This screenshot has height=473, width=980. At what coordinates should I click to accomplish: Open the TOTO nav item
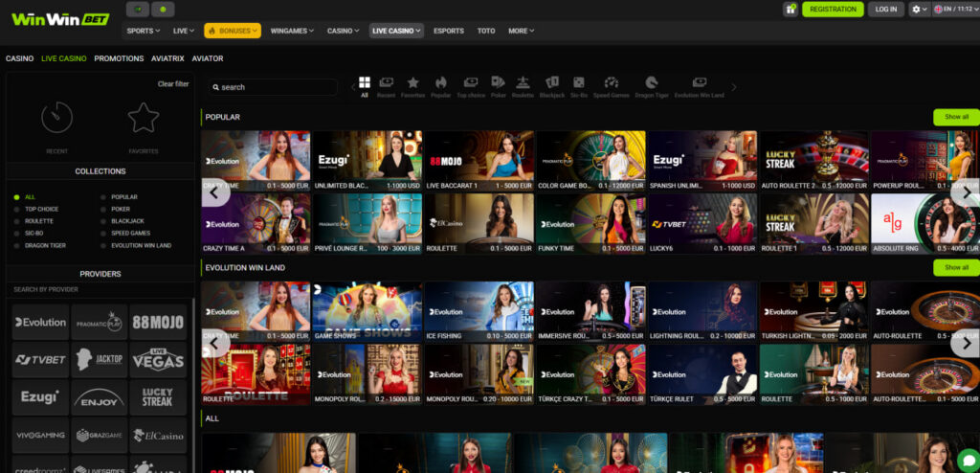(486, 31)
